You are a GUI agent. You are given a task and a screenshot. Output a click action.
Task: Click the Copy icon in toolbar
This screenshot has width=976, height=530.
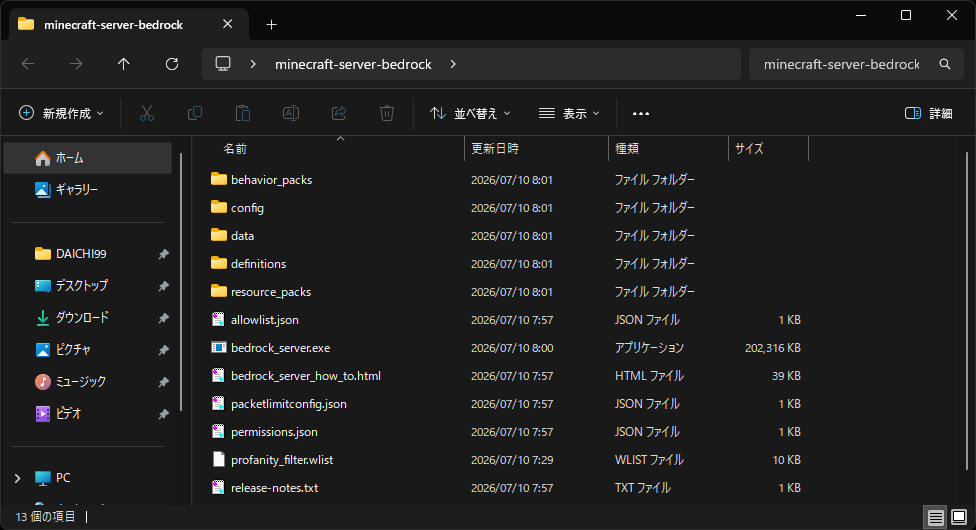(195, 113)
